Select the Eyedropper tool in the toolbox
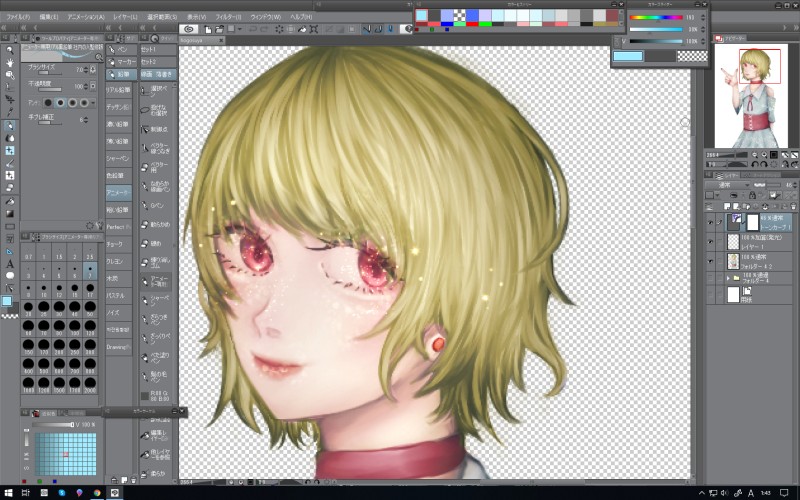This screenshot has width=800, height=500. 9,112
